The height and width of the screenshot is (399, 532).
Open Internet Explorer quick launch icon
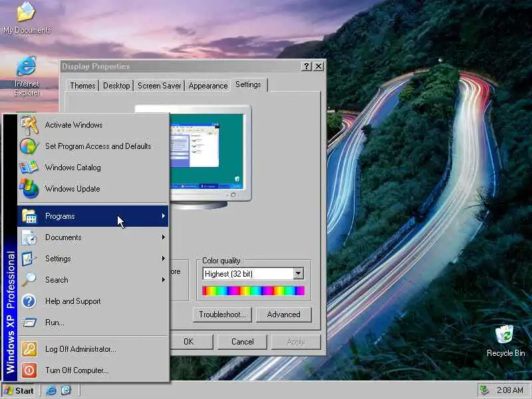coord(51,390)
